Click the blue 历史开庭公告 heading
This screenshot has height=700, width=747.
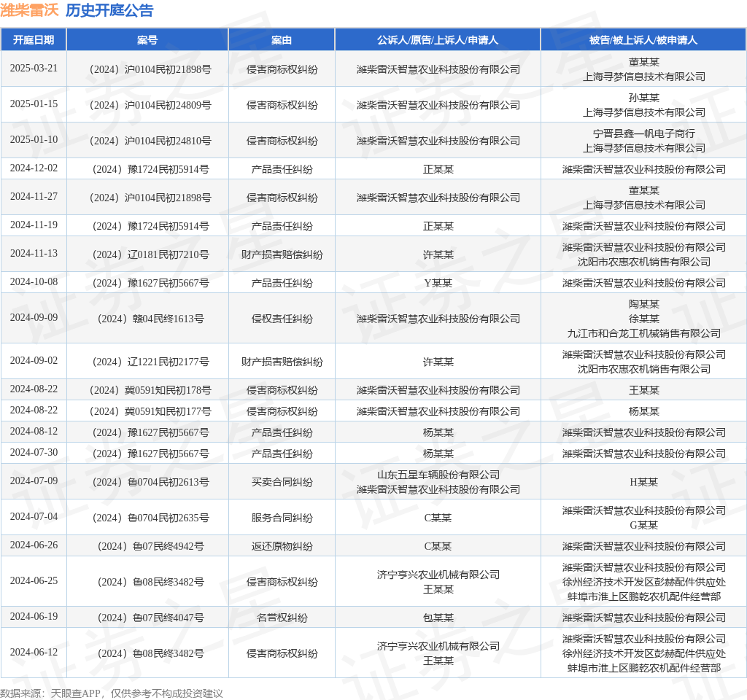click(109, 10)
